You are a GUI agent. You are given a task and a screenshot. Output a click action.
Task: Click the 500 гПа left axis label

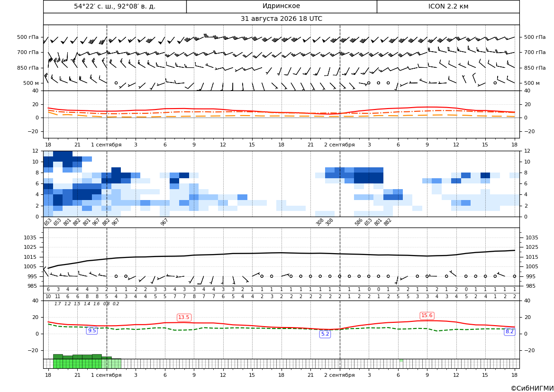click(x=28, y=37)
